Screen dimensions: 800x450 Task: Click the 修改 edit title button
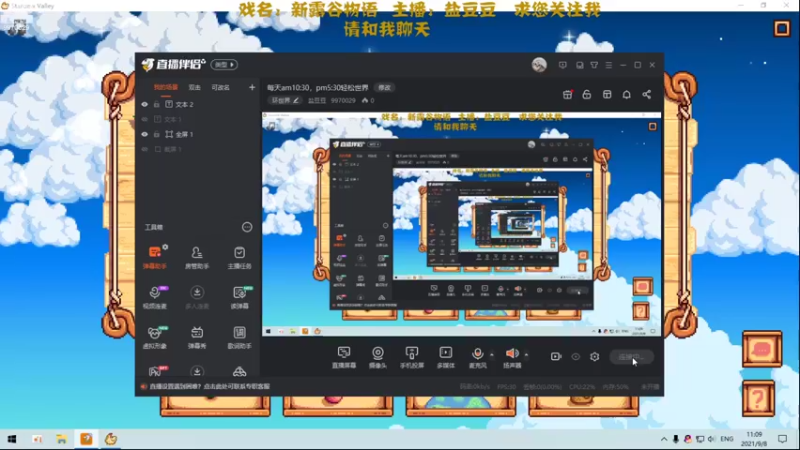click(x=385, y=88)
